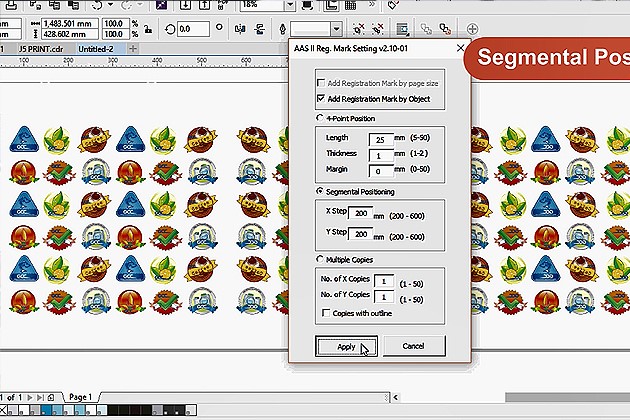Viewport: 630px width, 420px height.
Task: Open the outline width dropdown
Action: coord(336,29)
